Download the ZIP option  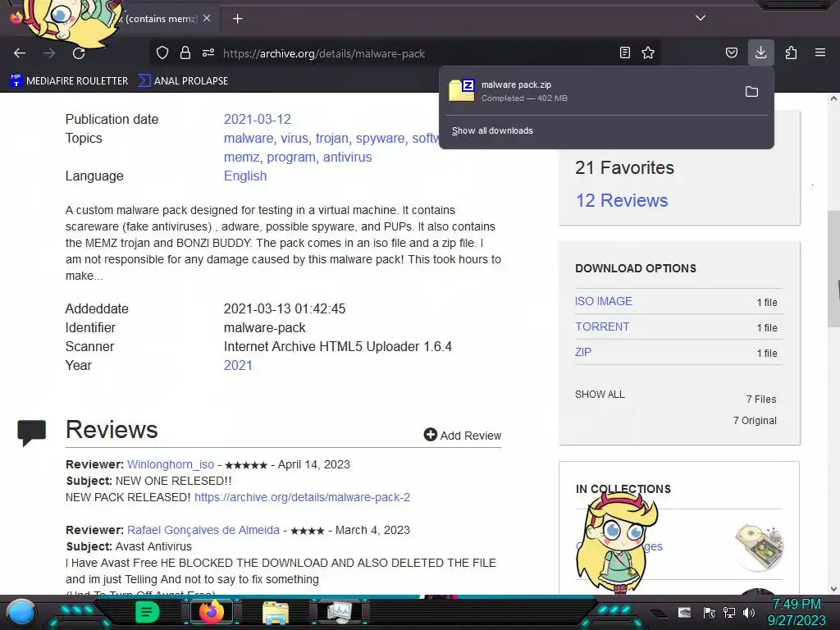click(583, 352)
